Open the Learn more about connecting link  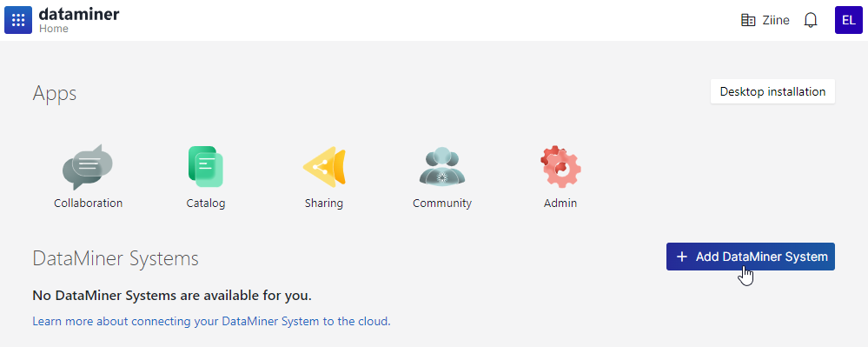(x=211, y=321)
